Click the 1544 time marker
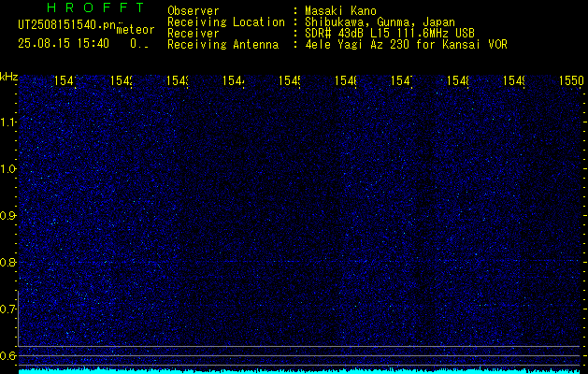Viewport: 588px width, 374px height. pyautogui.click(x=234, y=80)
